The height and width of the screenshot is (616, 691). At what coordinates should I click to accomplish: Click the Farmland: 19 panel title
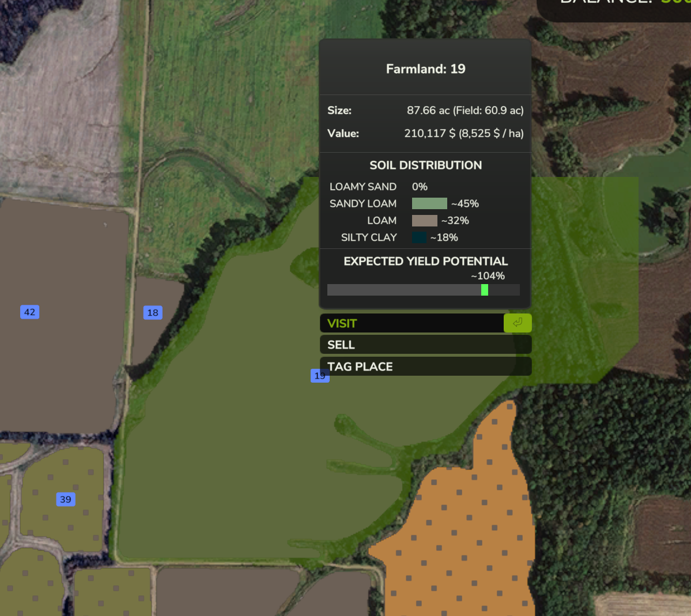pyautogui.click(x=425, y=69)
